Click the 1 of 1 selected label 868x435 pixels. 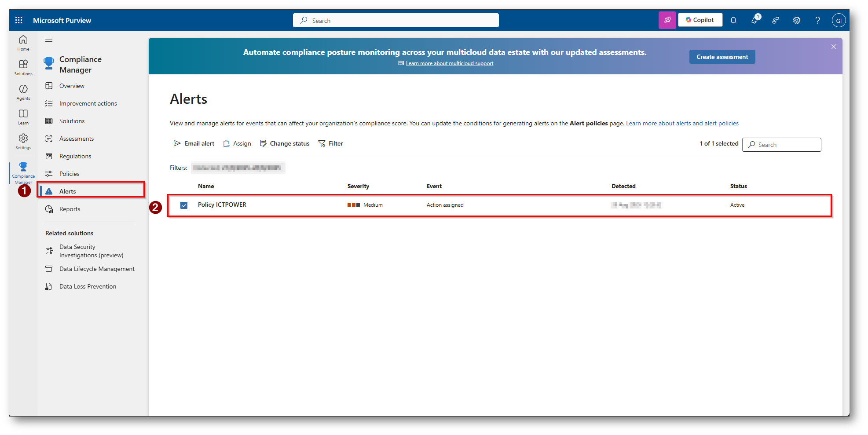719,143
